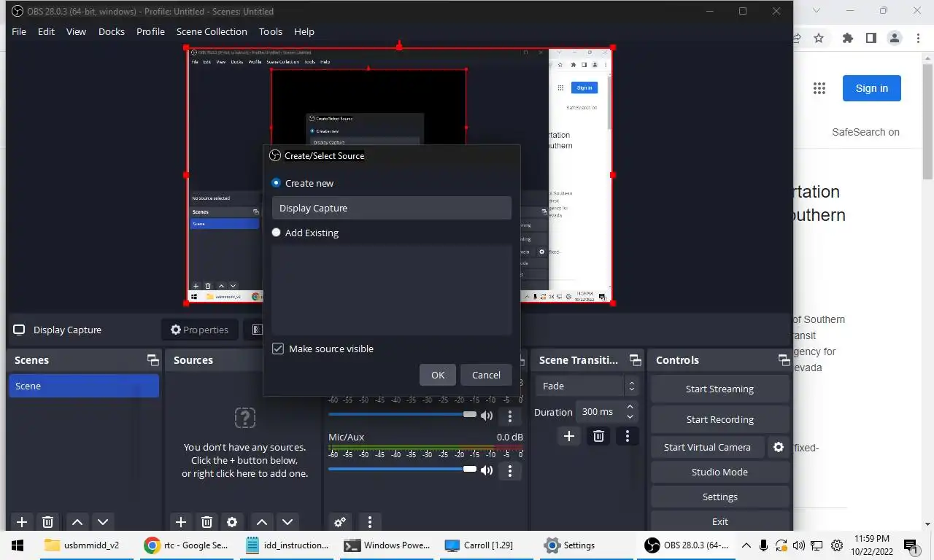This screenshot has height=560, width=934.
Task: Open Chrome profile avatar
Action: [x=895, y=38]
